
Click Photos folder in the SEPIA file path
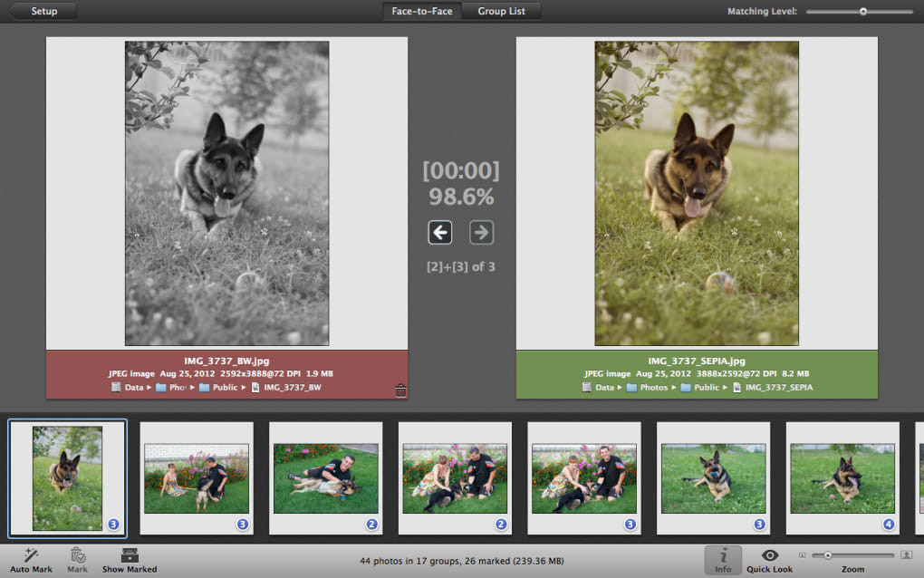click(647, 387)
